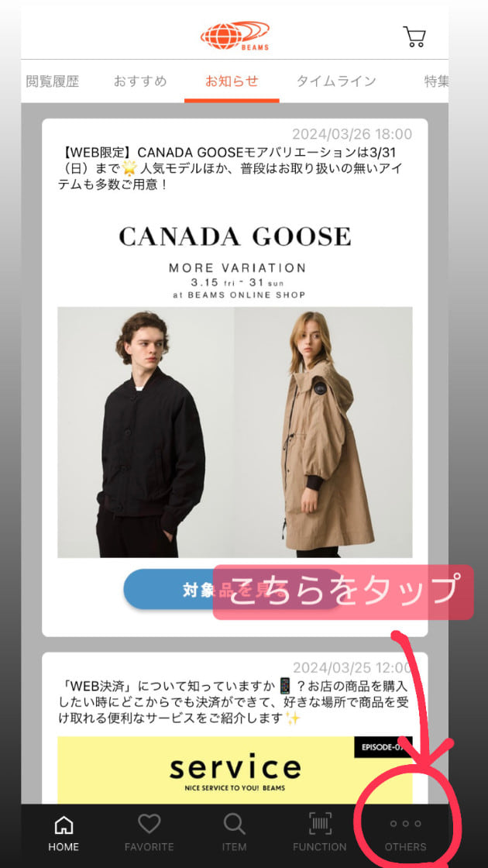Go to HOME in bottom bar

coord(64,834)
